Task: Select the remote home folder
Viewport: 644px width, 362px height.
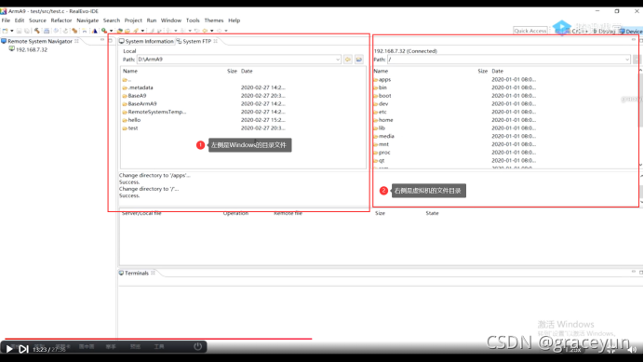Action: tap(382, 120)
